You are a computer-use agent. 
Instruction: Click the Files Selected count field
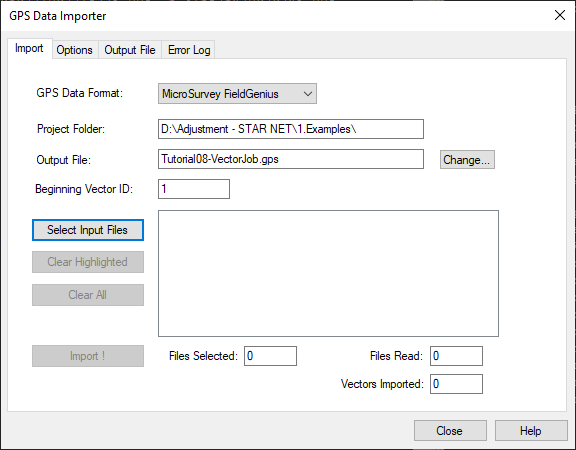tap(270, 356)
